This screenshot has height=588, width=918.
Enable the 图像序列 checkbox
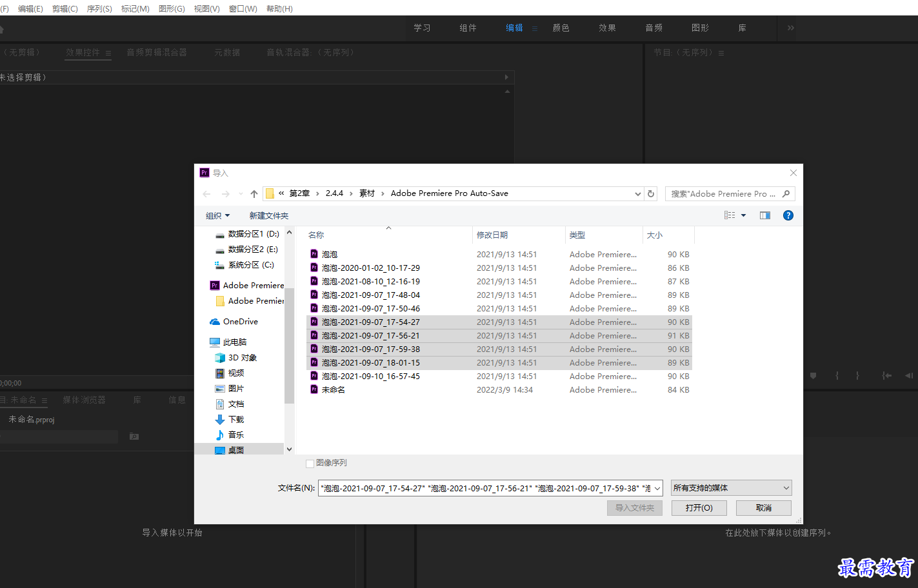pyautogui.click(x=310, y=463)
